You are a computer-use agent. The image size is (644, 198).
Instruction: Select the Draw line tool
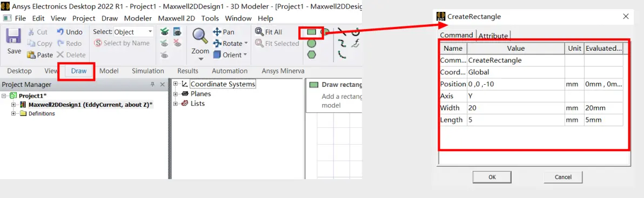[x=342, y=31]
